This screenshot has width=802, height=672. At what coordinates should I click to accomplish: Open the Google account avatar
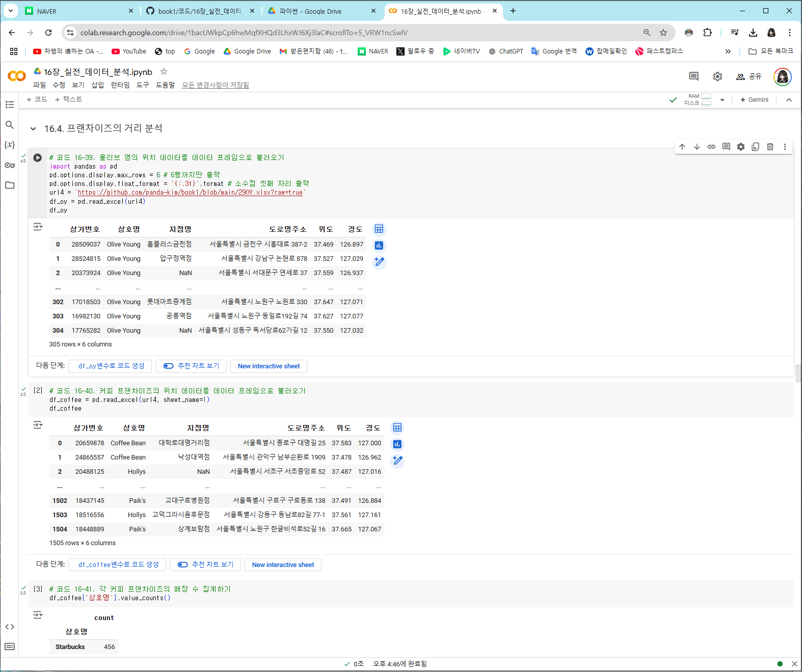pos(783,76)
